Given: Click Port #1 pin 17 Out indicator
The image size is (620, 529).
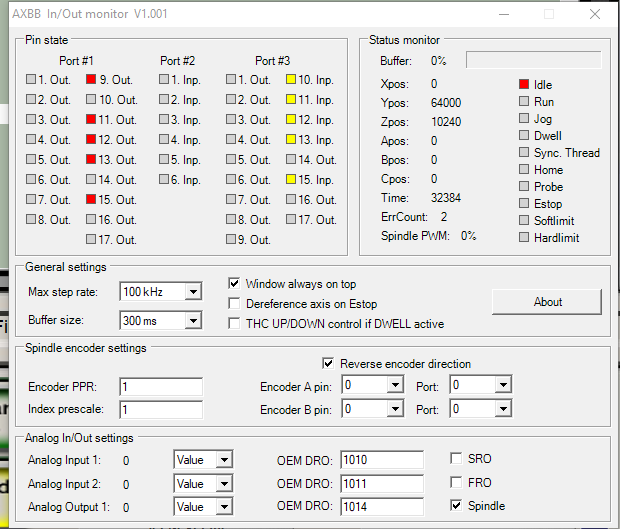Looking at the screenshot, I should coord(91,239).
